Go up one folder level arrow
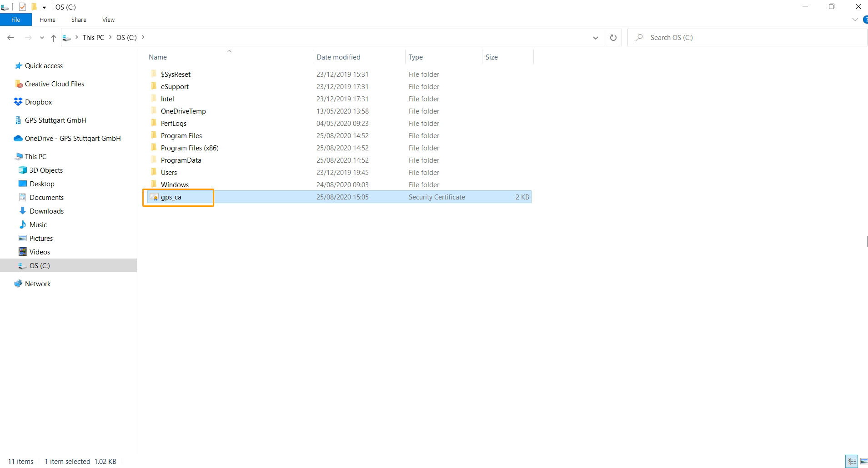868x468 pixels. [54, 38]
